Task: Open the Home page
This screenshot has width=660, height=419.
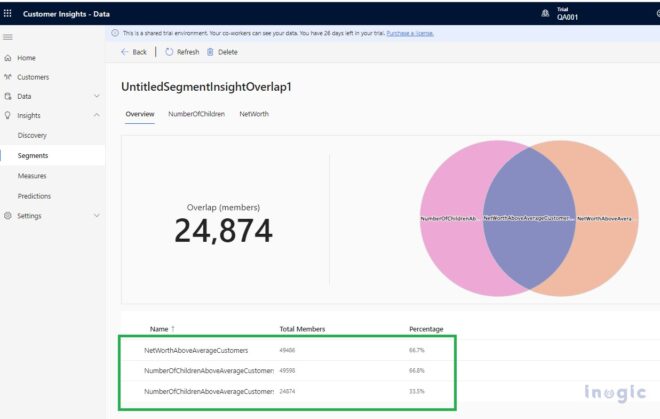Action: (x=27, y=58)
